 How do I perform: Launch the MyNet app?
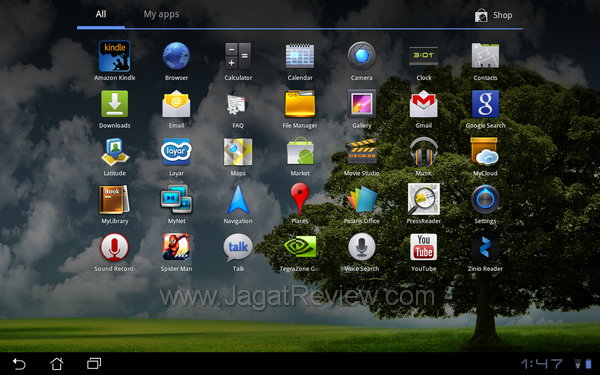(x=176, y=199)
